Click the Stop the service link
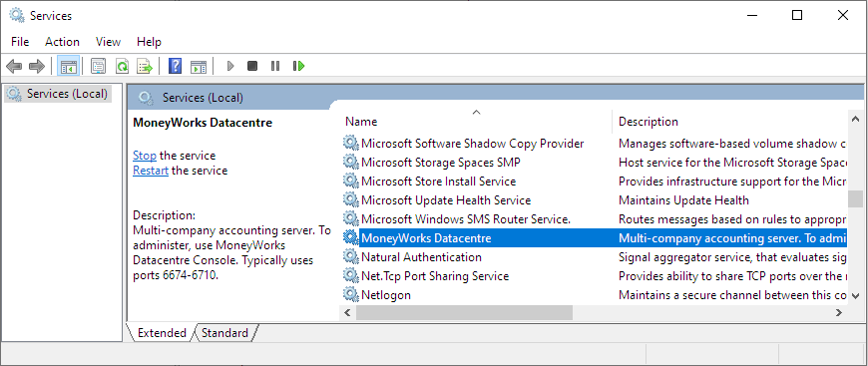 pyautogui.click(x=145, y=156)
